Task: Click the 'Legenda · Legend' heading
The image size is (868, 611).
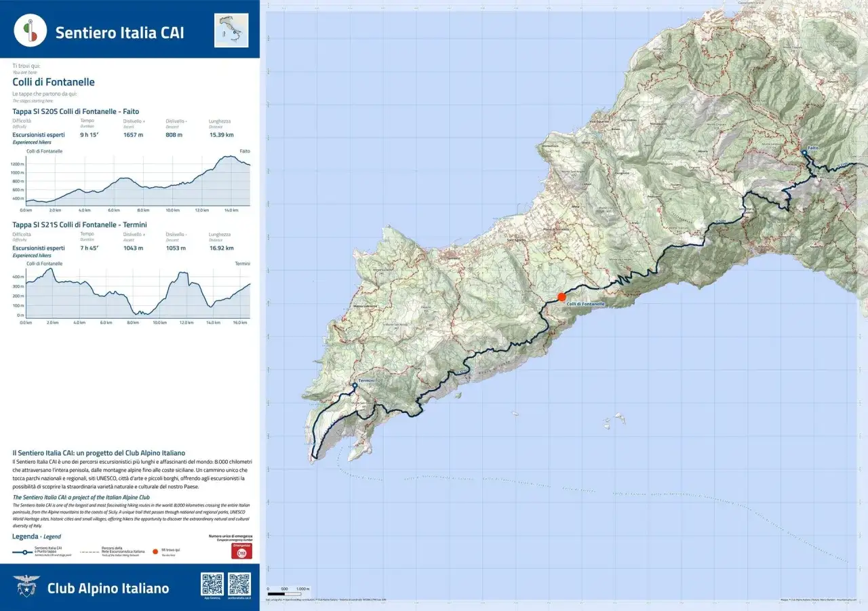Action: [x=37, y=536]
